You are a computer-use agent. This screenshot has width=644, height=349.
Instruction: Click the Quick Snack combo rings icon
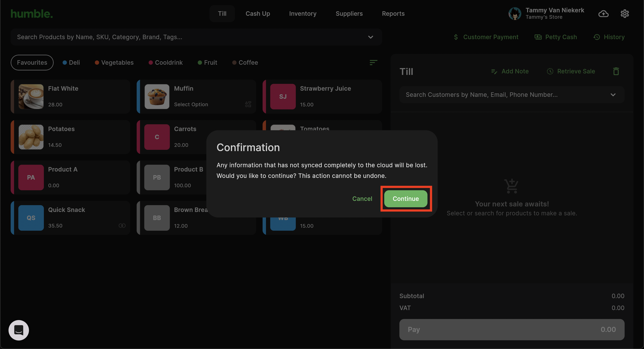tap(122, 226)
